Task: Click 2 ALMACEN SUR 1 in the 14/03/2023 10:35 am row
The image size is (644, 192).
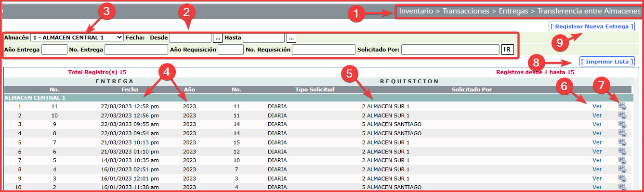Action: pos(386,160)
